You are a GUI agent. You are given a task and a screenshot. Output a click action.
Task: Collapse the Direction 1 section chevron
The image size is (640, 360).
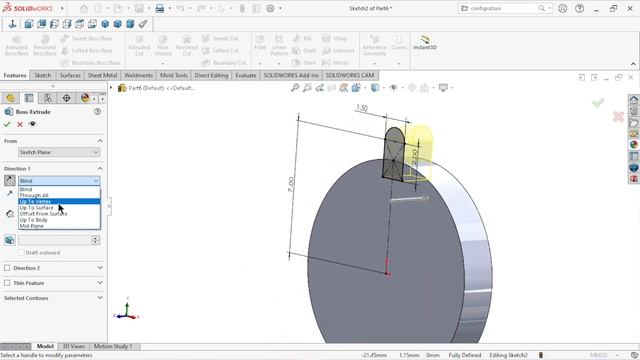100,169
